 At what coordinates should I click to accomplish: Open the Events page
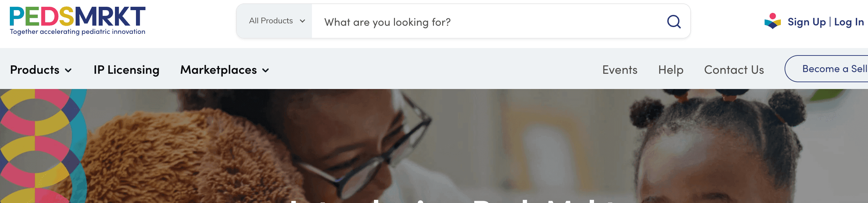click(x=620, y=70)
